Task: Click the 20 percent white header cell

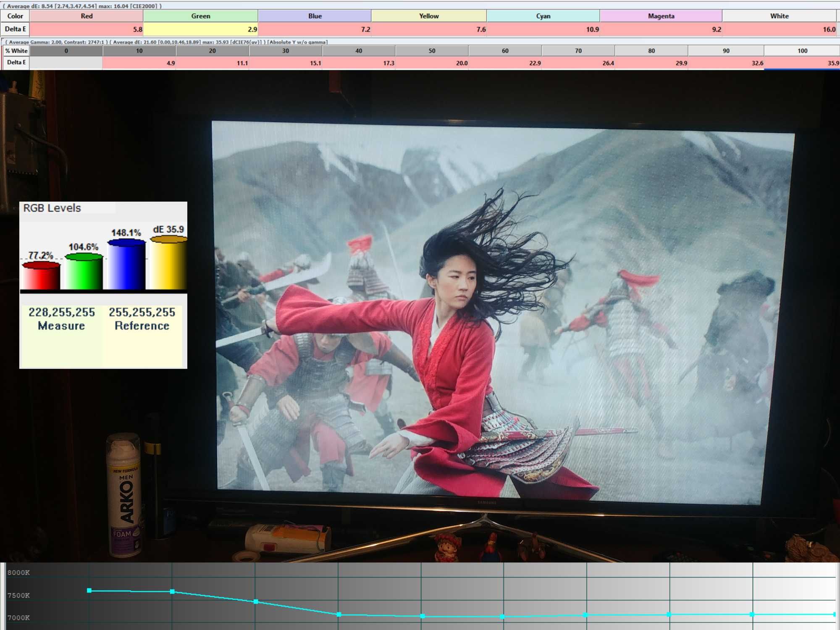Action: [213, 51]
